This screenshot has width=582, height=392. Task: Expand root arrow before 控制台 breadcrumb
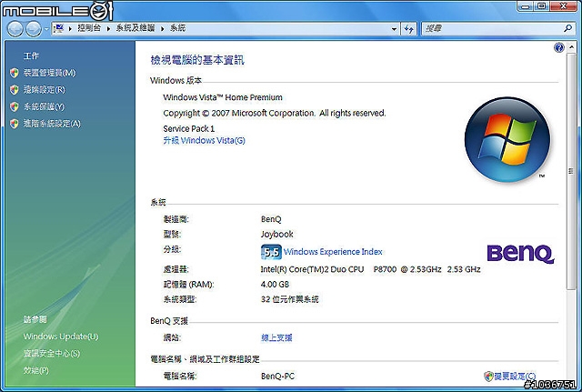pyautogui.click(x=70, y=28)
